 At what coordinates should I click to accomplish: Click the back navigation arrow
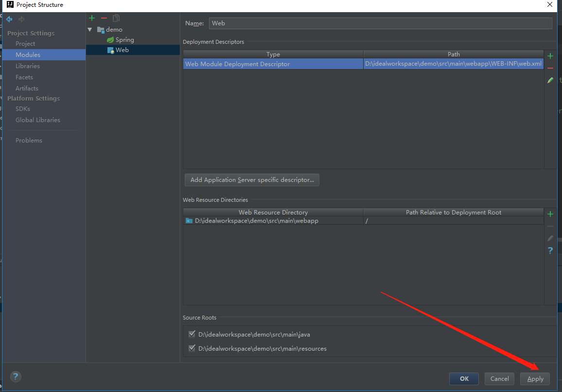click(x=9, y=19)
